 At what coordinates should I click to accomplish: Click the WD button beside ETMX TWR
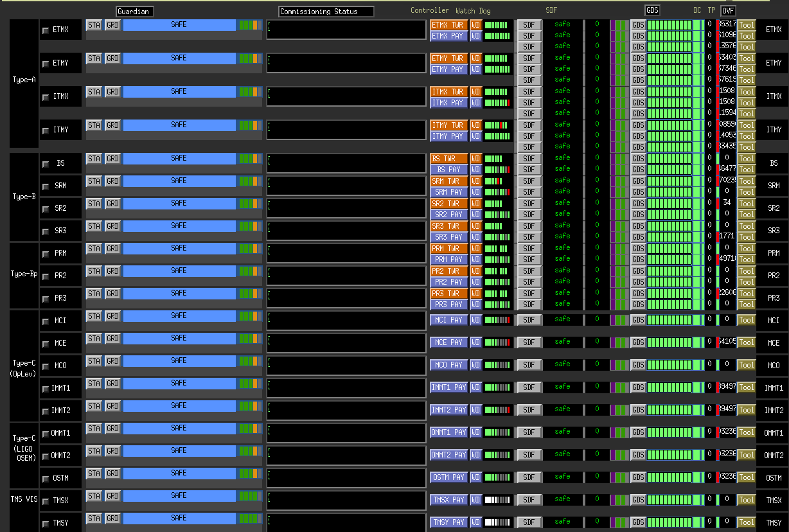(475, 24)
